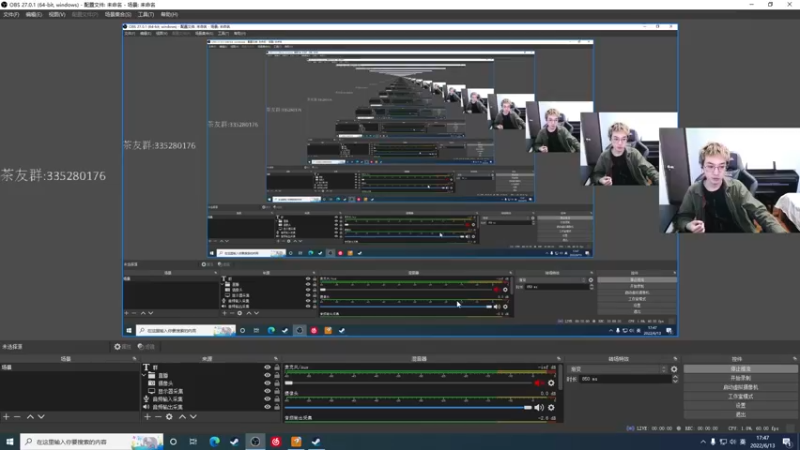Adjust transition duration stepper arrows
800x450 pixels.
click(675, 379)
